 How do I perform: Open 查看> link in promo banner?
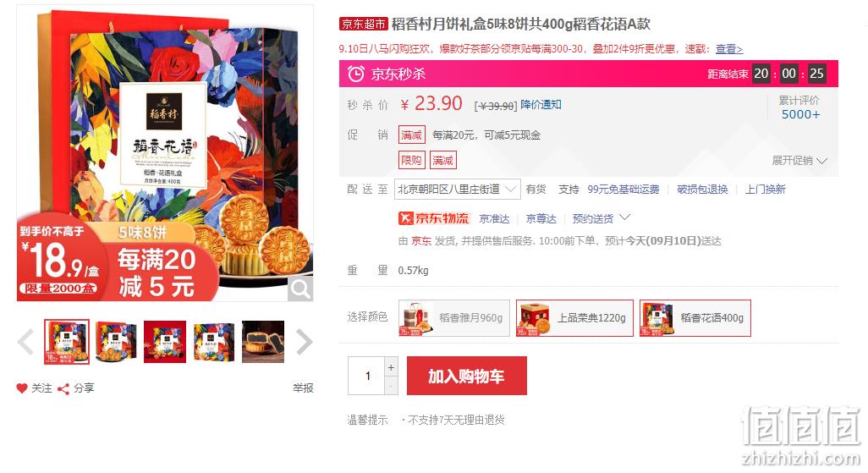click(729, 49)
